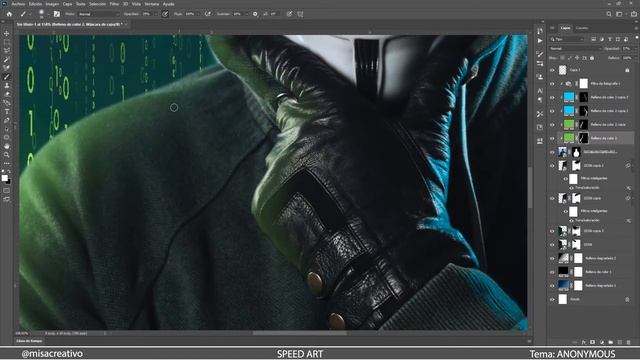640x360 pixels.
Task: Hide the Fondo layer
Action: click(x=552, y=300)
